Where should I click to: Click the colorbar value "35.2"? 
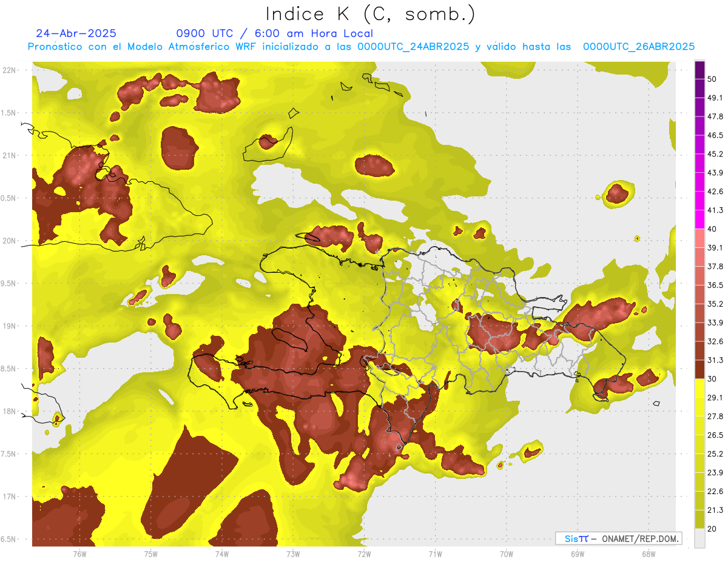pyautogui.click(x=715, y=304)
